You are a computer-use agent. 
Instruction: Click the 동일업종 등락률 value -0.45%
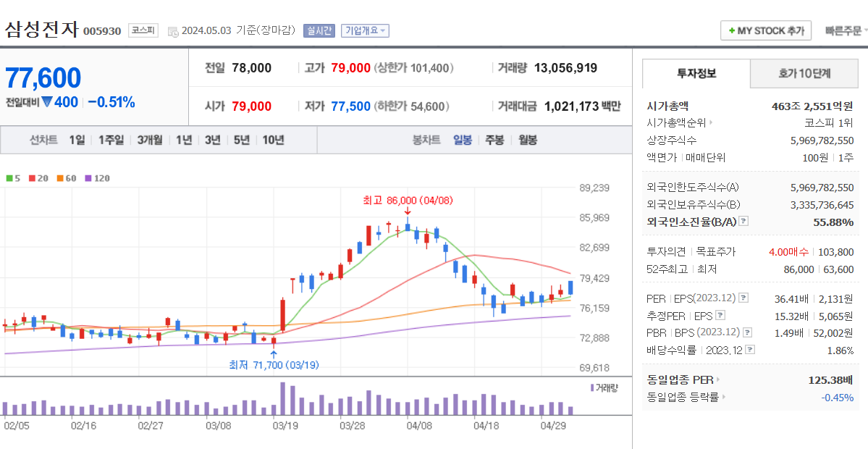pyautogui.click(x=837, y=397)
